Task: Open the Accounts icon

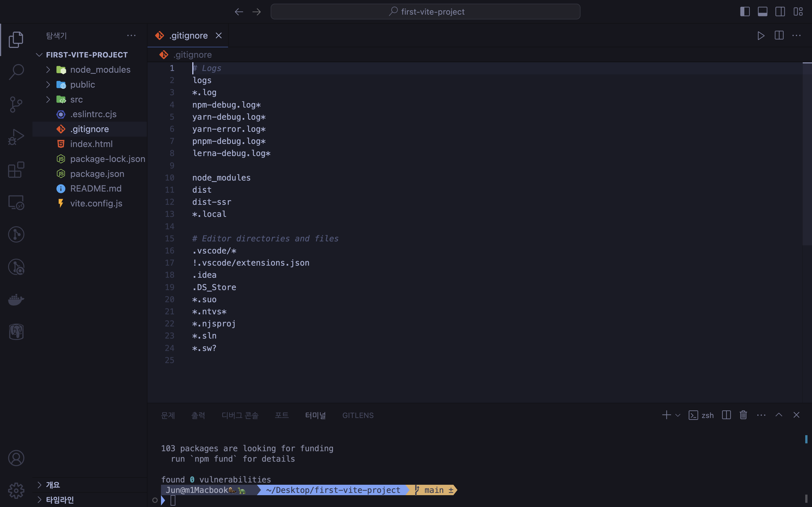Action: point(16,458)
